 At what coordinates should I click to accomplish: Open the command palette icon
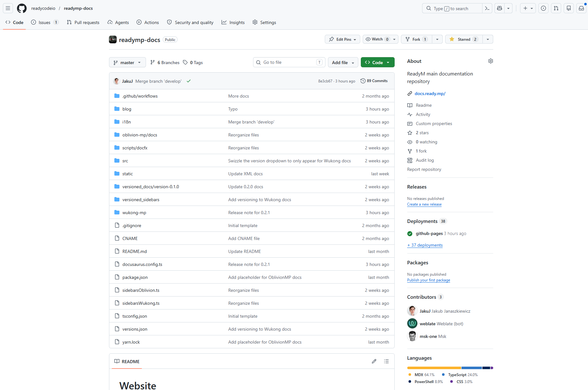pyautogui.click(x=487, y=9)
